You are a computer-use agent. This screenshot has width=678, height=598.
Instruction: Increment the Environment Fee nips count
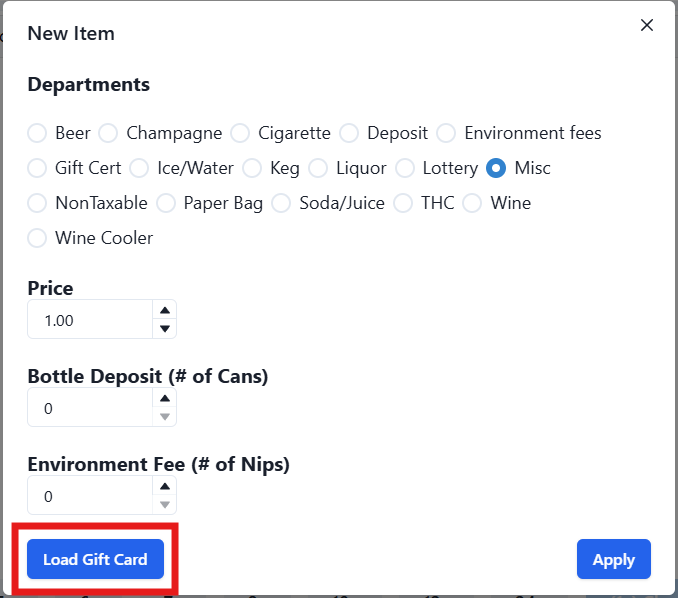click(165, 486)
